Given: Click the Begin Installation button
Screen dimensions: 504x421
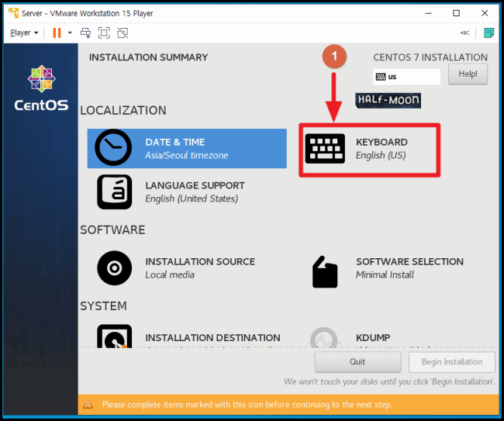Looking at the screenshot, I should coord(452,362).
